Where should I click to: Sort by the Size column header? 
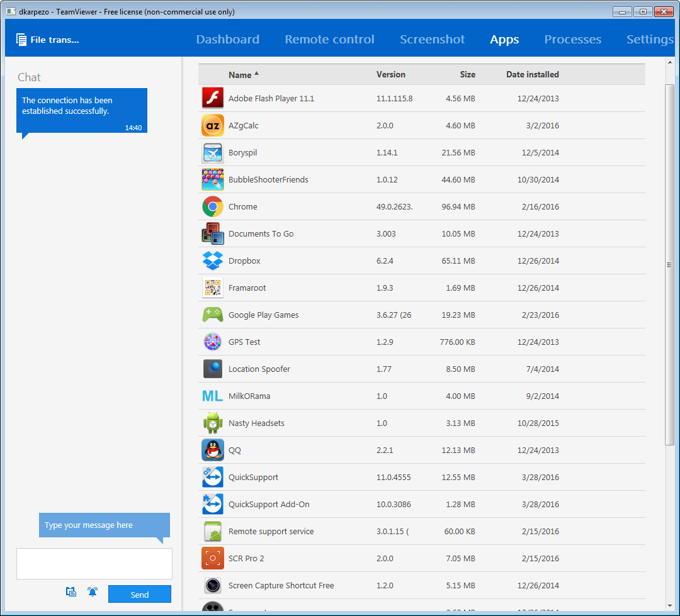(467, 74)
